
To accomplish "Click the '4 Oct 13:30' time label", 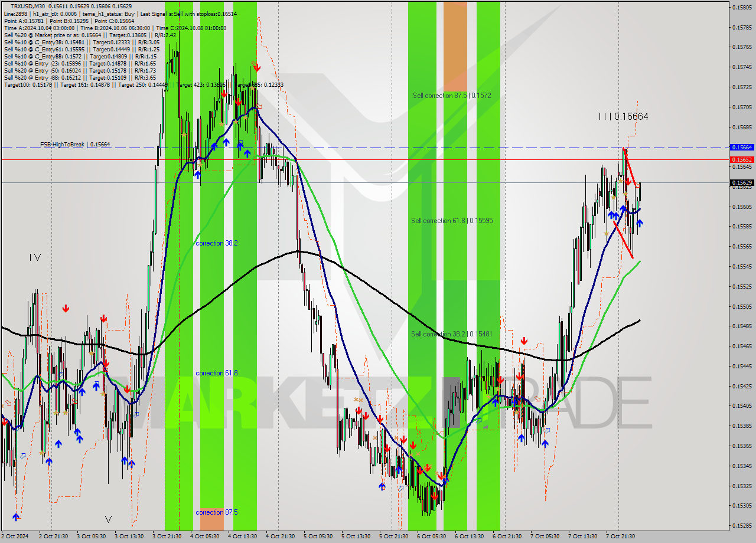I will click(x=242, y=536).
